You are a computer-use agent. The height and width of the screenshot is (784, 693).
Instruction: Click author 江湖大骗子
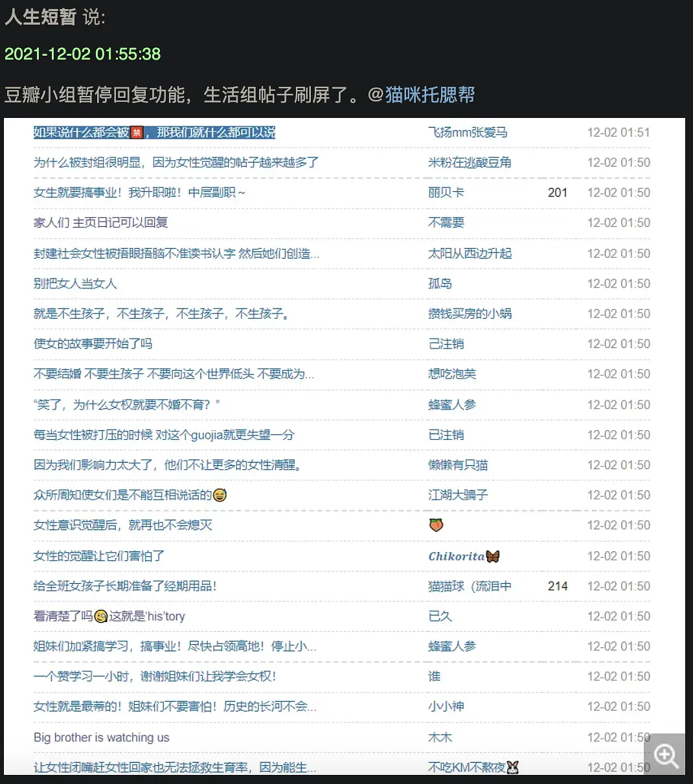[458, 495]
